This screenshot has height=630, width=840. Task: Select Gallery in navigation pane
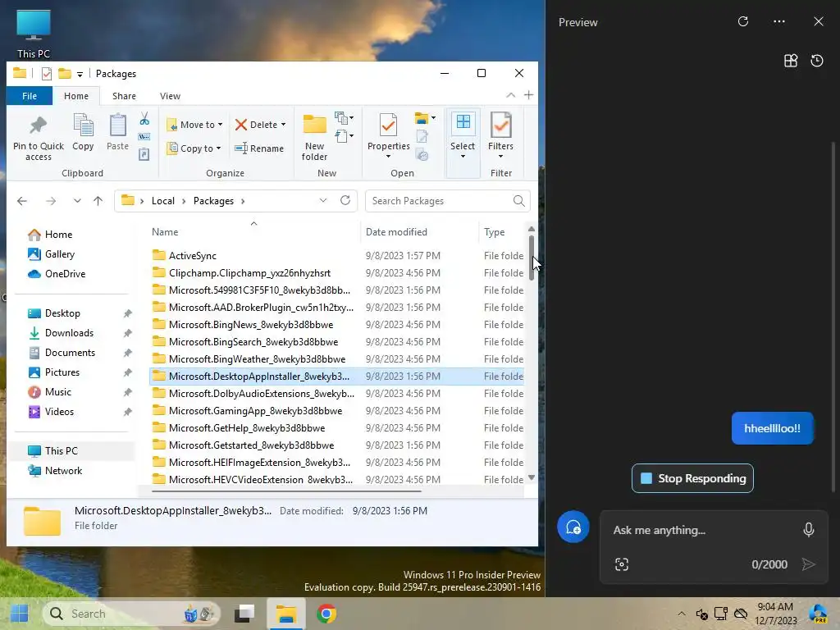59,254
